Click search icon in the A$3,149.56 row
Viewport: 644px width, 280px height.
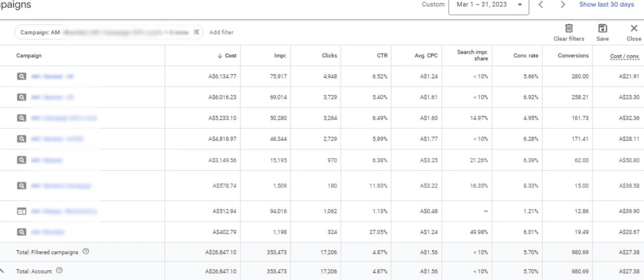(21, 160)
